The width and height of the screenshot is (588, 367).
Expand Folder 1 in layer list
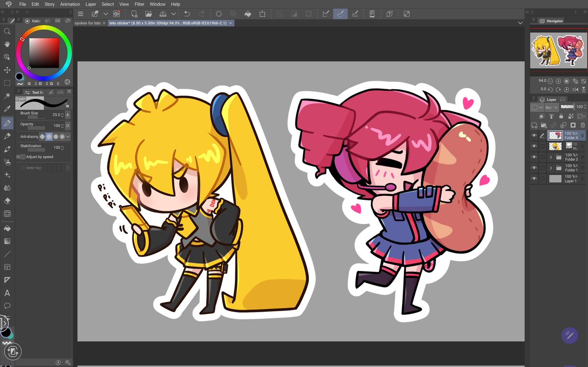tap(551, 168)
